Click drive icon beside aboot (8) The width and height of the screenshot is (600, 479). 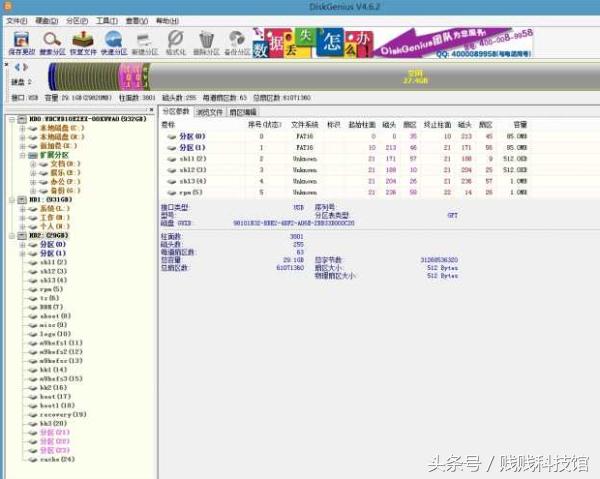(x=33, y=316)
